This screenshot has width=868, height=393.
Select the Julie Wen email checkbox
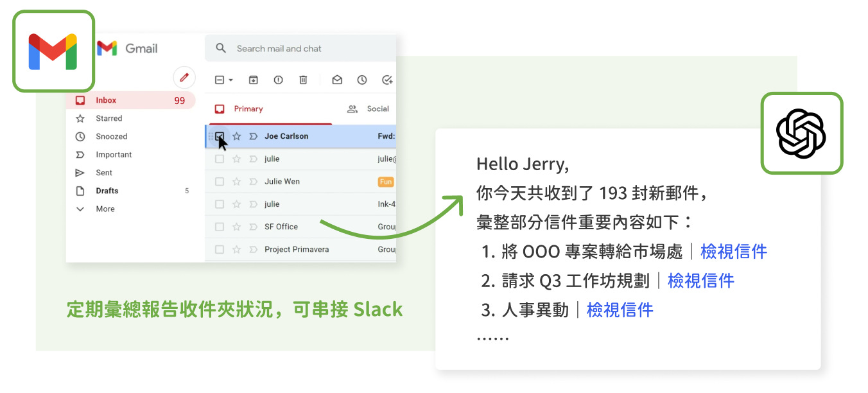[220, 182]
